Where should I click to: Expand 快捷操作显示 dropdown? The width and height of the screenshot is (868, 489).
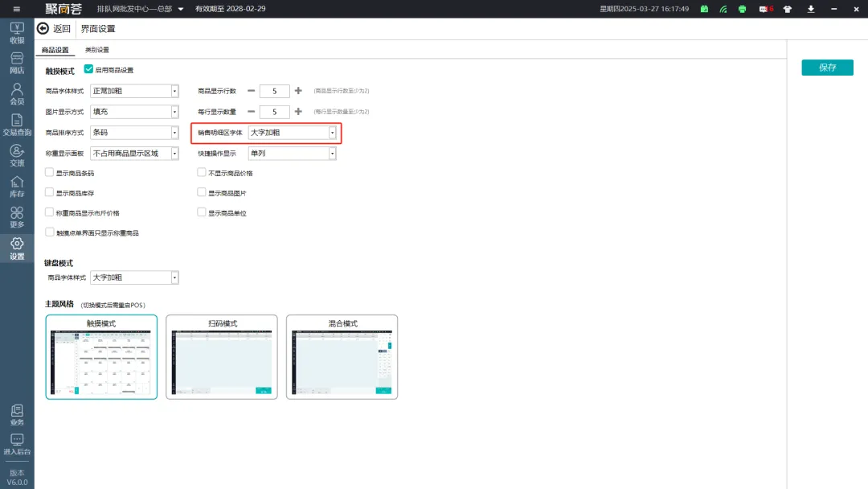point(332,154)
